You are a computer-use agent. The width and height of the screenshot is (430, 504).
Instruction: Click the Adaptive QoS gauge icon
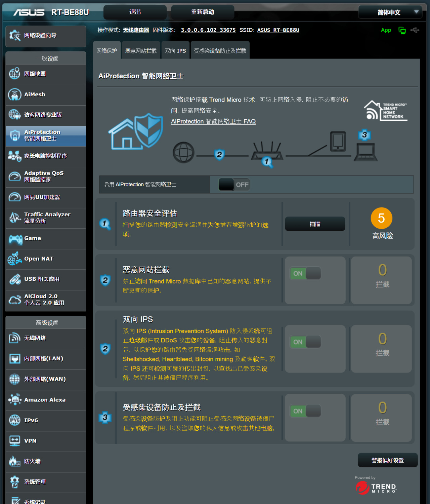pyautogui.click(x=14, y=177)
